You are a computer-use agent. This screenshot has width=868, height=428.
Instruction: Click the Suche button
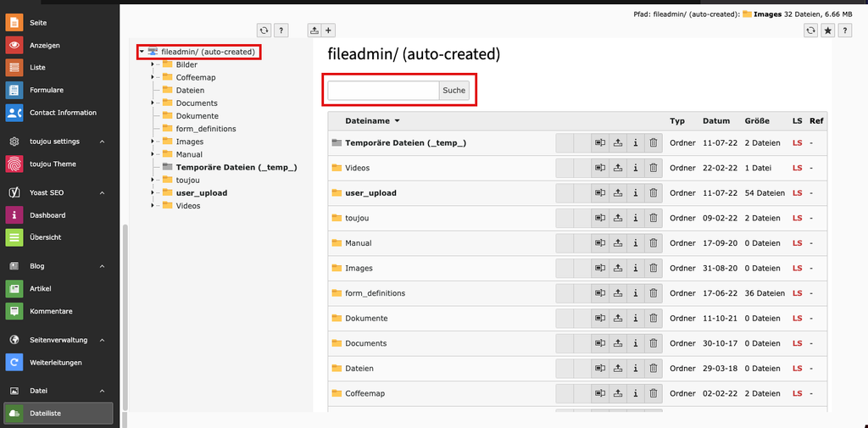[x=453, y=91]
